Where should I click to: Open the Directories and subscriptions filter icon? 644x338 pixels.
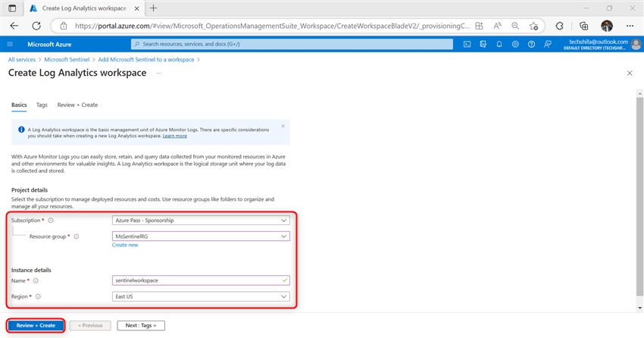(483, 44)
